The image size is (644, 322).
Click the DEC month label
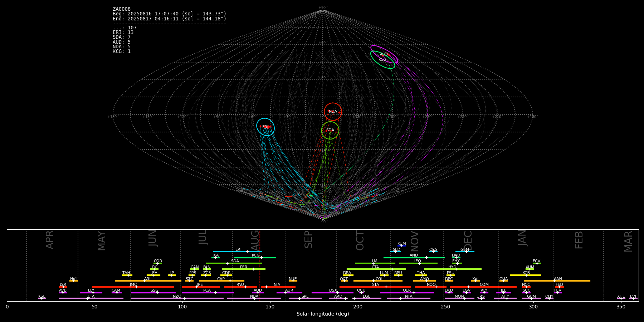[x=468, y=240]
